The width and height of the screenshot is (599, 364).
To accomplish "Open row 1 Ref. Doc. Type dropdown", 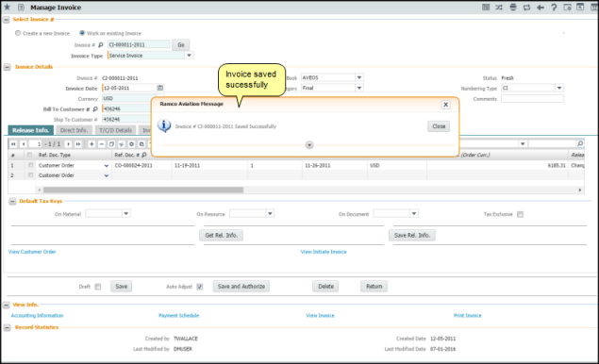I will click(107, 166).
